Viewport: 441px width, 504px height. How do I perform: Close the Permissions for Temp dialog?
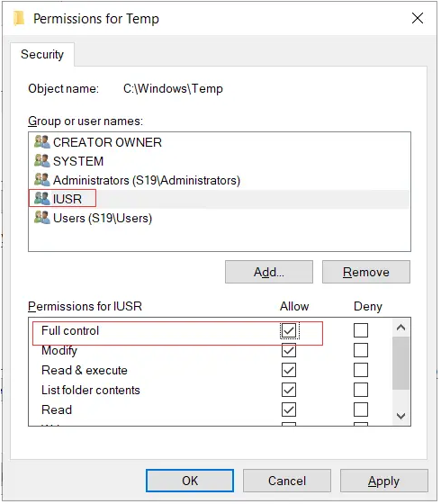tap(418, 18)
